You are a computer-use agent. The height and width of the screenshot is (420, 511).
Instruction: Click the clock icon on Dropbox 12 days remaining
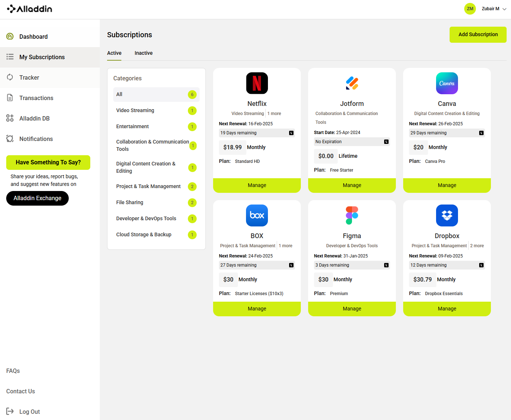tap(481, 265)
